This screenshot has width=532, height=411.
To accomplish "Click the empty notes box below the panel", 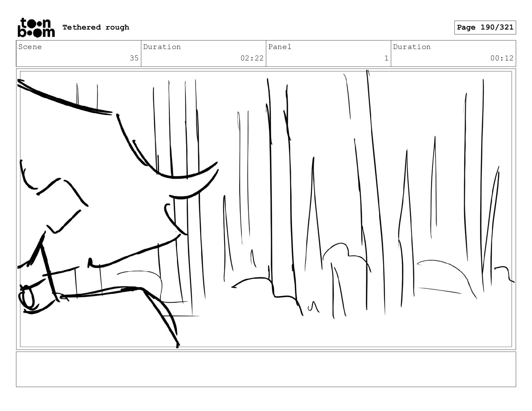I will [x=266, y=369].
